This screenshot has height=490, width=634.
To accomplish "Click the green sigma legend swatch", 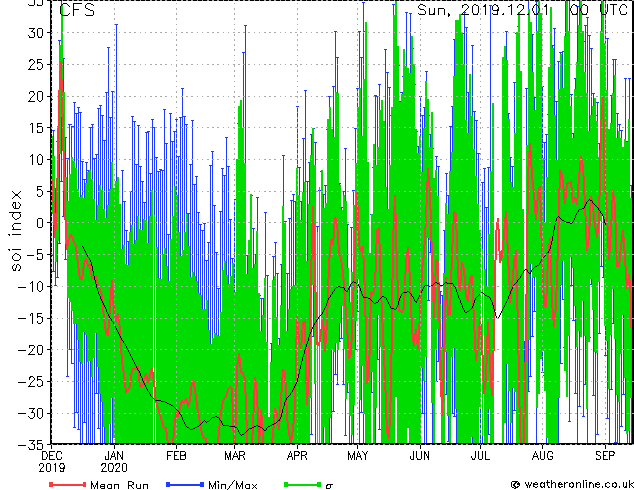I will click(302, 484).
